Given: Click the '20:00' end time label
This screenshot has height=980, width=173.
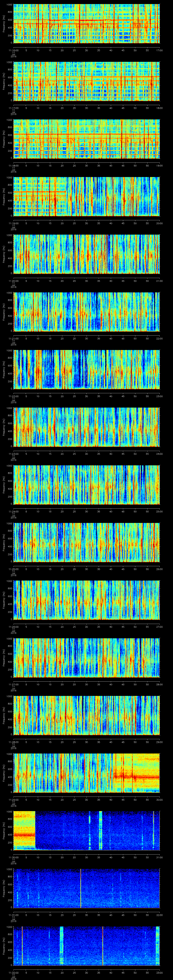Looking at the screenshot, I should tap(159, 223).
